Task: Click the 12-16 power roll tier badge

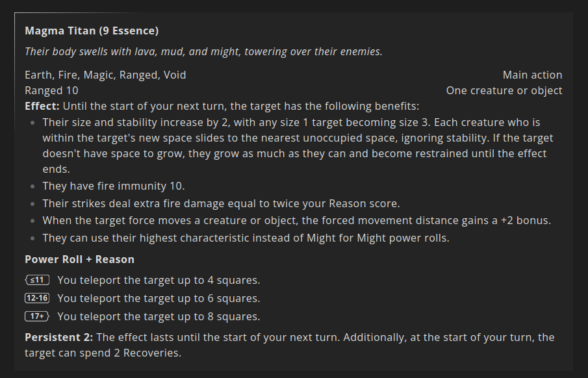Action: click(x=37, y=299)
